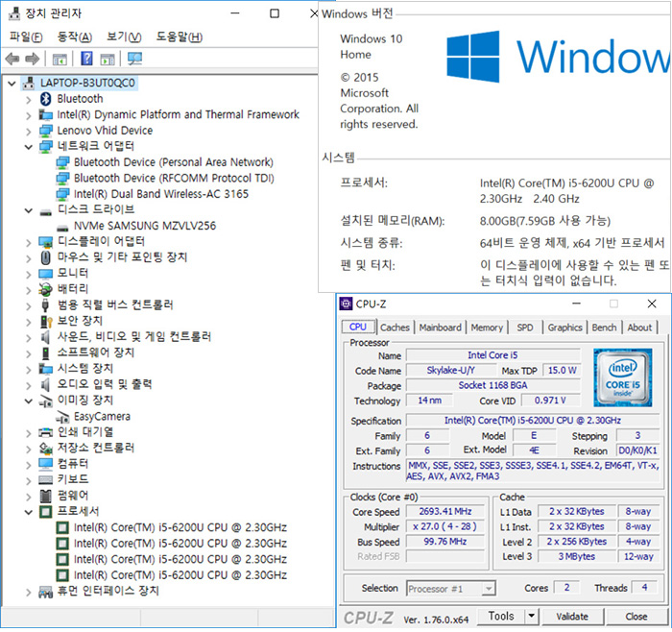Screen dimensions: 672x632
Task: Click the Bluetooth category icon
Action: (45, 99)
